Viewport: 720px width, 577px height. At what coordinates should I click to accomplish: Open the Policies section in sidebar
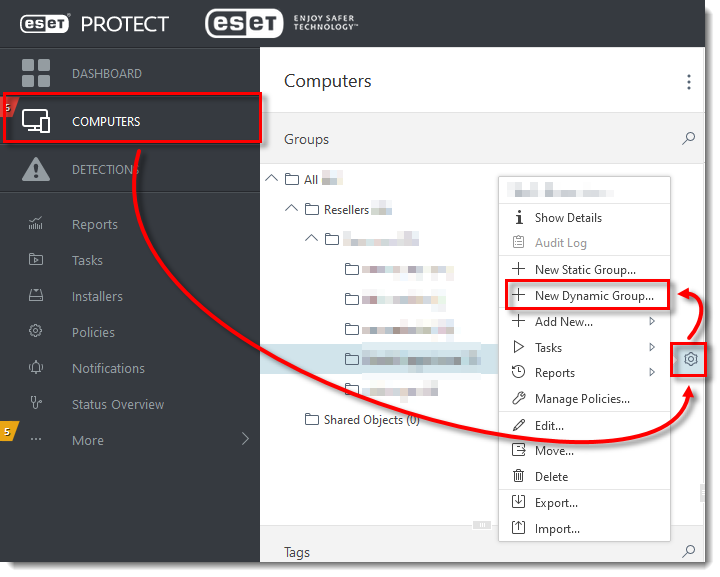coord(93,332)
